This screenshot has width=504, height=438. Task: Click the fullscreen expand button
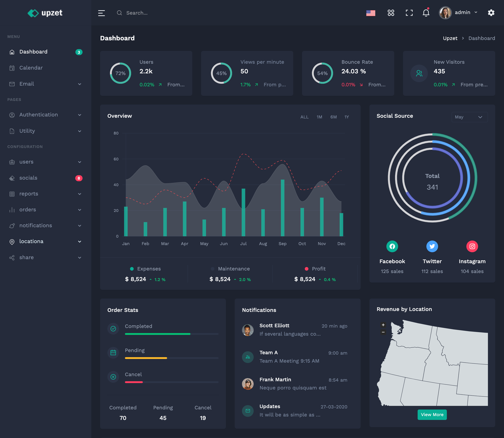pyautogui.click(x=408, y=13)
